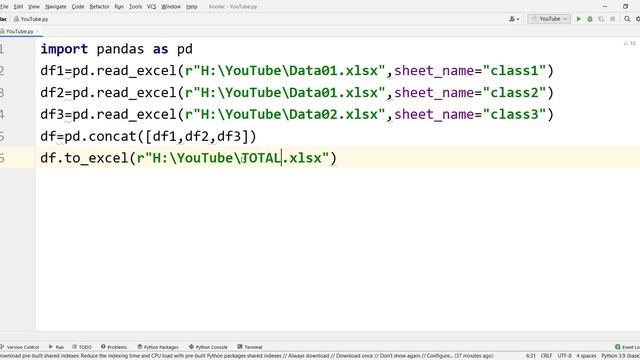Start debugging with the green bug icon
This screenshot has height=360, width=640.
click(590, 19)
